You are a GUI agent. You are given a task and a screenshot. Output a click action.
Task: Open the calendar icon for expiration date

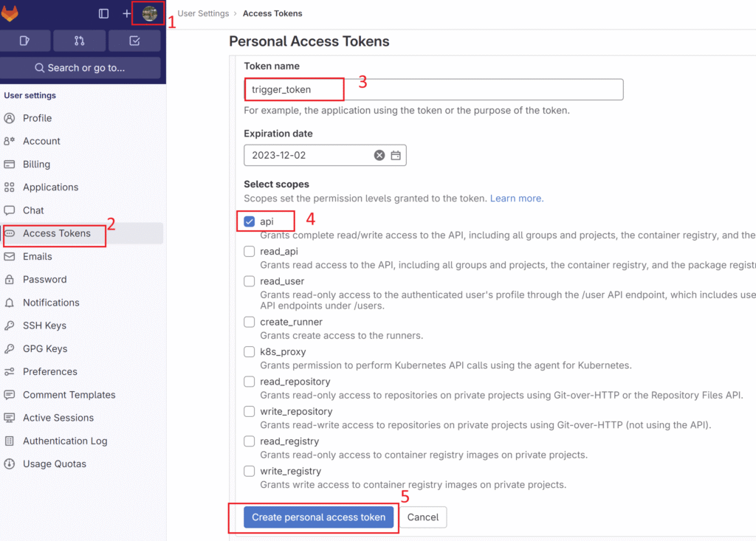[x=395, y=155]
